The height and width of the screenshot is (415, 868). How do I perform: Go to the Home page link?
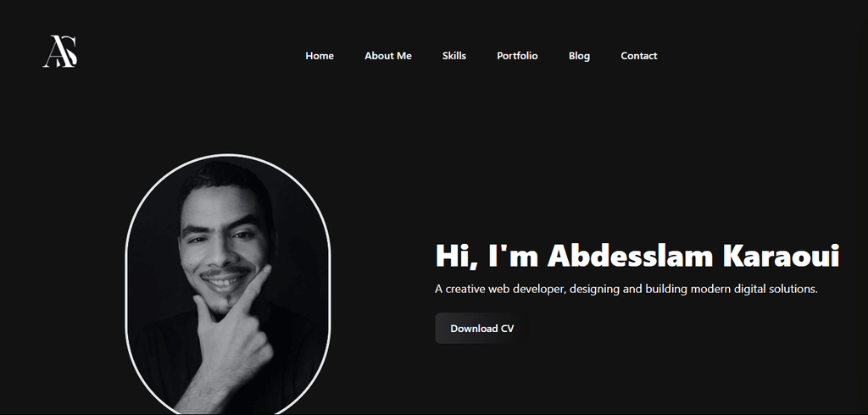click(320, 56)
